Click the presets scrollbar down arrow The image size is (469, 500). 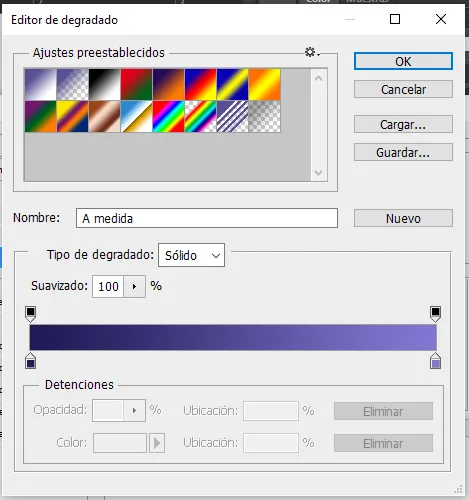pos(319,172)
